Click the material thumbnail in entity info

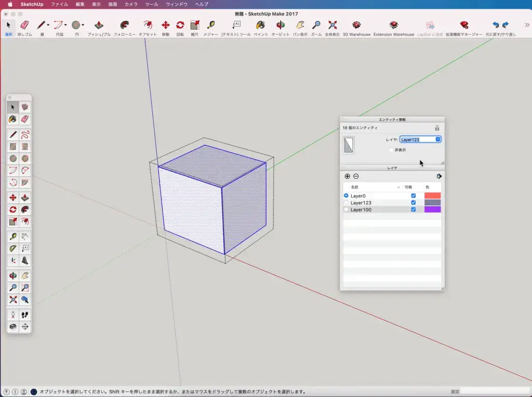(x=349, y=145)
